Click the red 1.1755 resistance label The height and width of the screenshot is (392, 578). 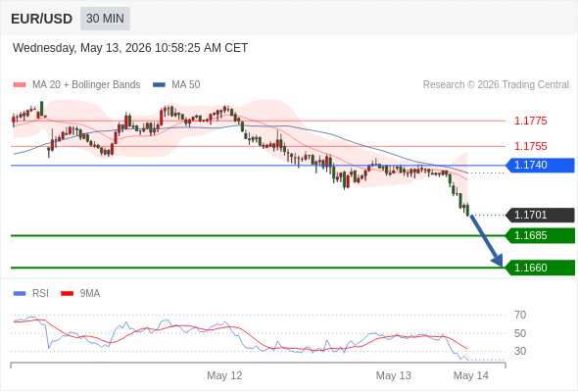click(530, 146)
